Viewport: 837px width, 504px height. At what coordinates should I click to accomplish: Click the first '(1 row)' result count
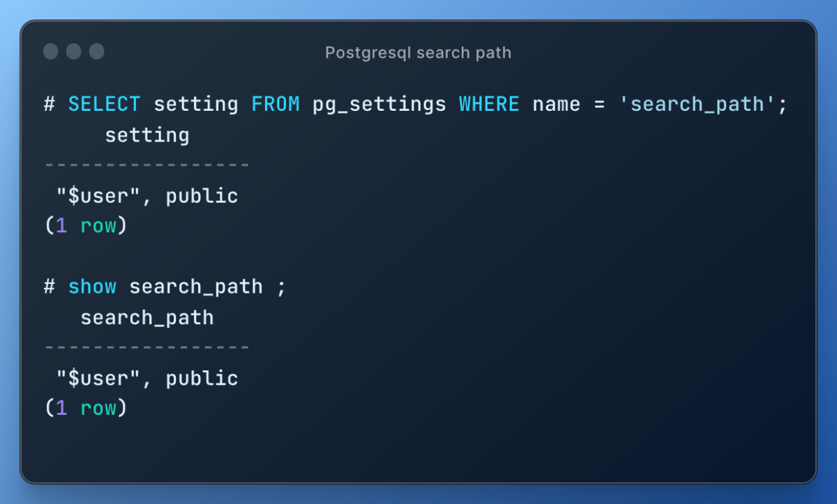point(86,227)
